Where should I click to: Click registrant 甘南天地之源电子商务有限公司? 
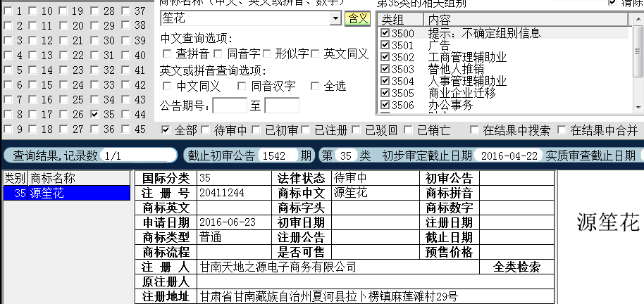[x=278, y=267]
